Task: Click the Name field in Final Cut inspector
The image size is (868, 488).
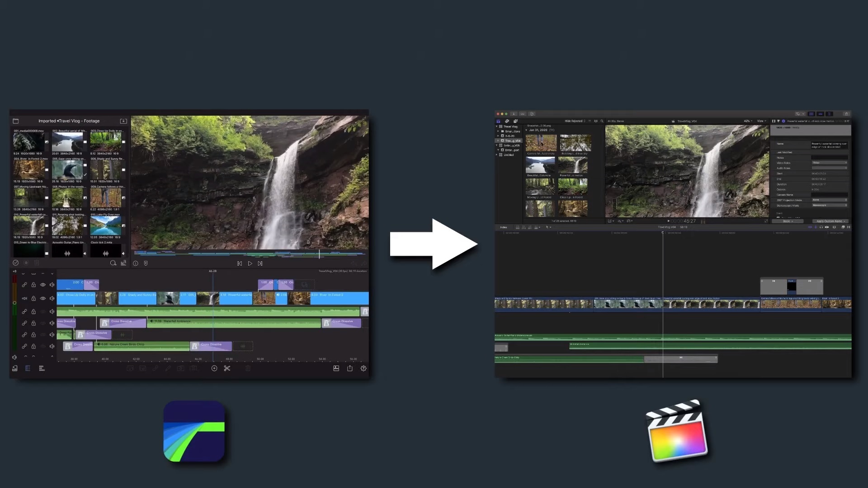Action: click(x=830, y=145)
